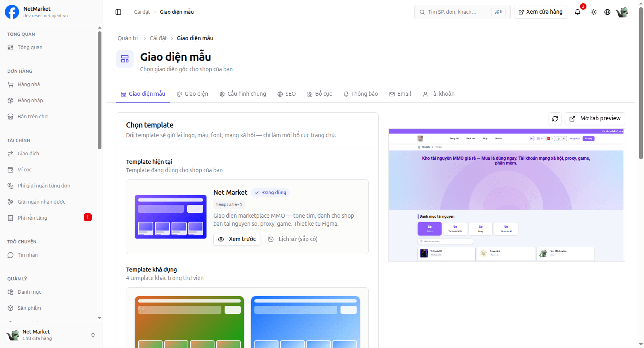This screenshot has width=644, height=348.
Task: Open the Email tab
Action: coord(400,94)
